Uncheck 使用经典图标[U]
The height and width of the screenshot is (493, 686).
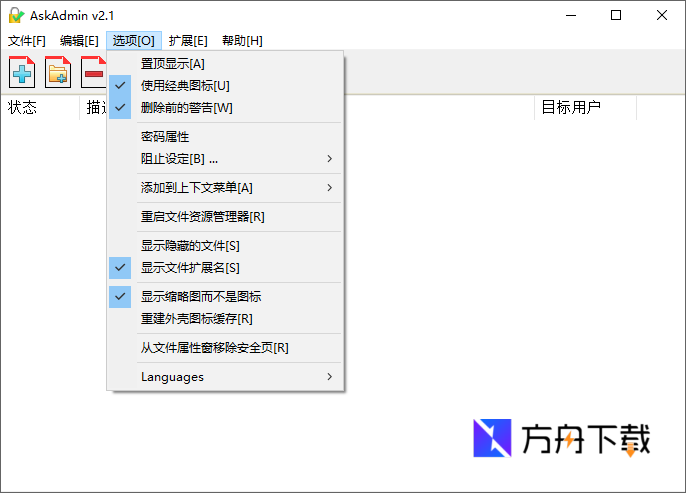click(x=225, y=86)
